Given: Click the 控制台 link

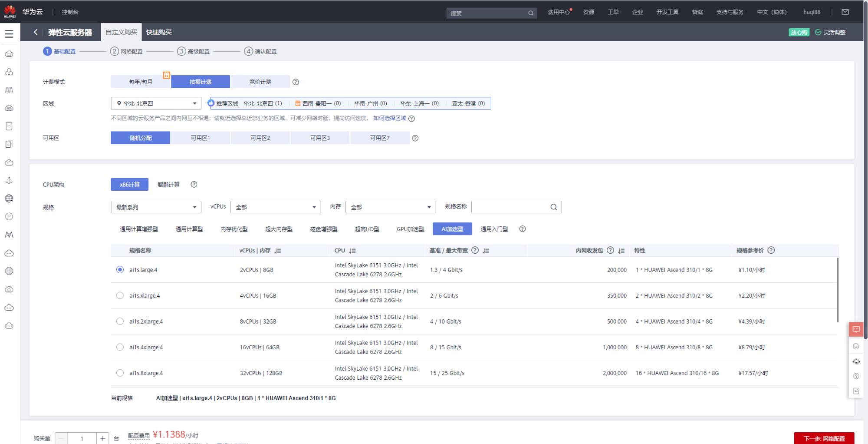Looking at the screenshot, I should click(70, 12).
